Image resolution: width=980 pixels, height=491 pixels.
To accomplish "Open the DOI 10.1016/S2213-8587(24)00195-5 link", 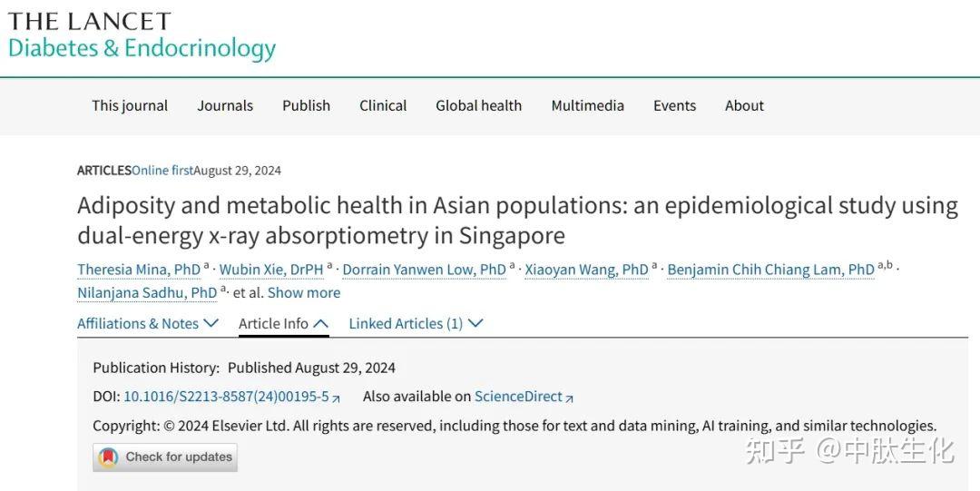I will tap(226, 397).
